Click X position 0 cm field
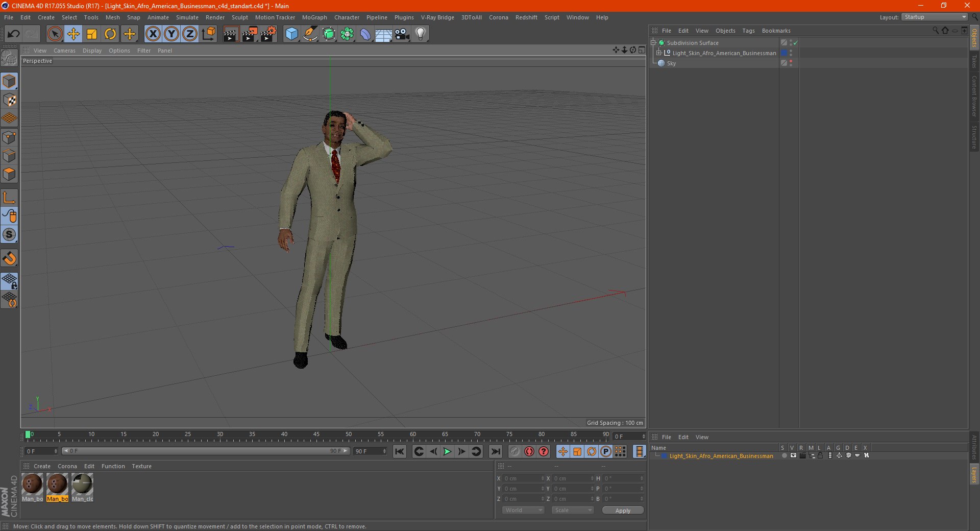 (x=524, y=478)
